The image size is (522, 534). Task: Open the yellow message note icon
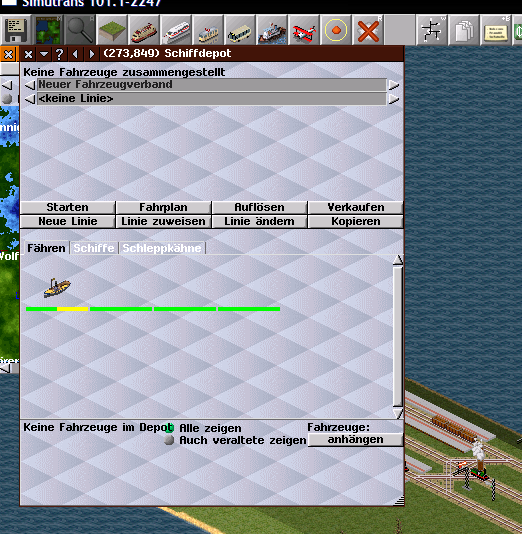click(495, 30)
